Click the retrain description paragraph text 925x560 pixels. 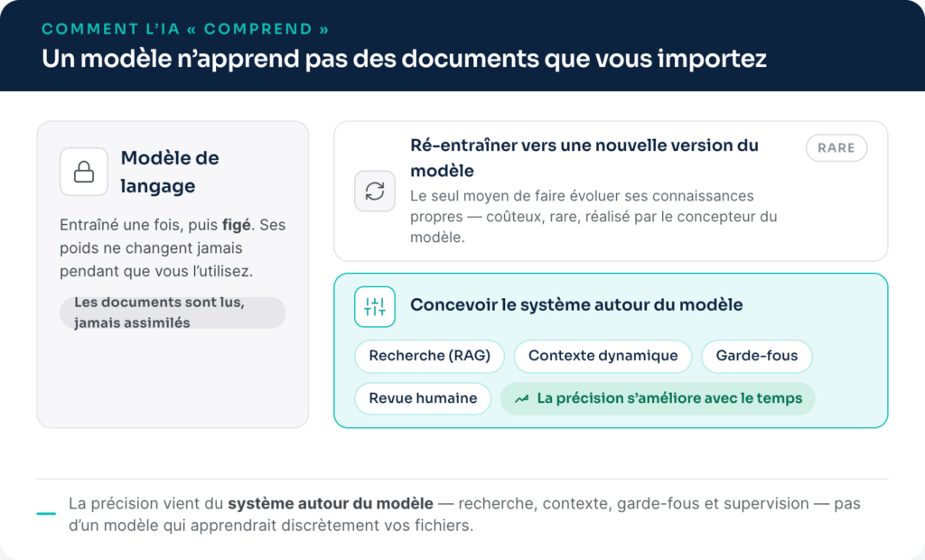click(x=593, y=217)
